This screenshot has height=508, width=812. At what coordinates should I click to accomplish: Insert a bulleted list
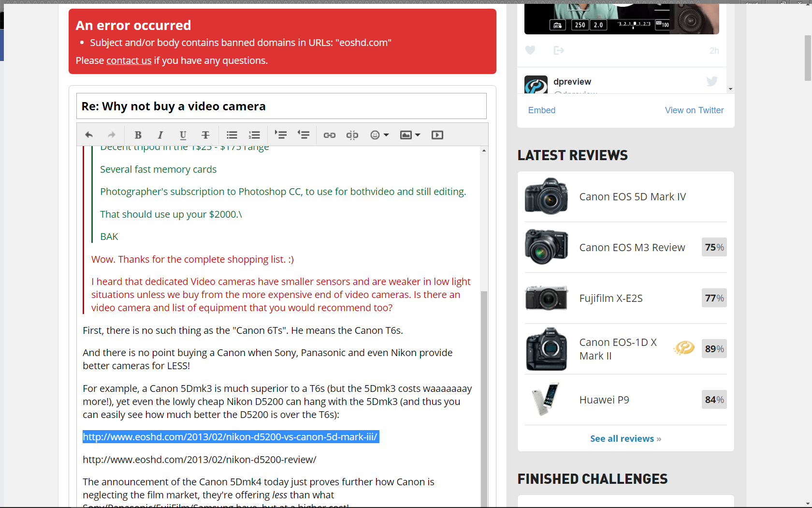click(x=232, y=135)
